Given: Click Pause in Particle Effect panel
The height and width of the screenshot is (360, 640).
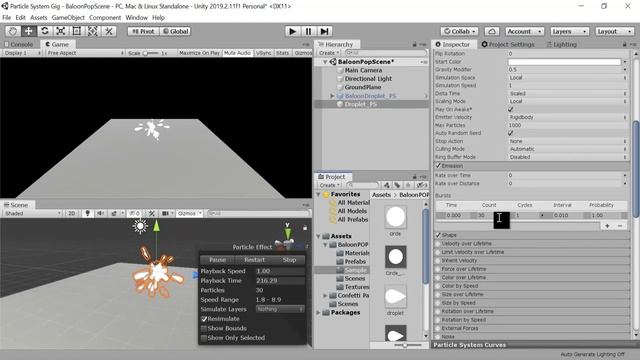Looking at the screenshot, I should coord(218,260).
